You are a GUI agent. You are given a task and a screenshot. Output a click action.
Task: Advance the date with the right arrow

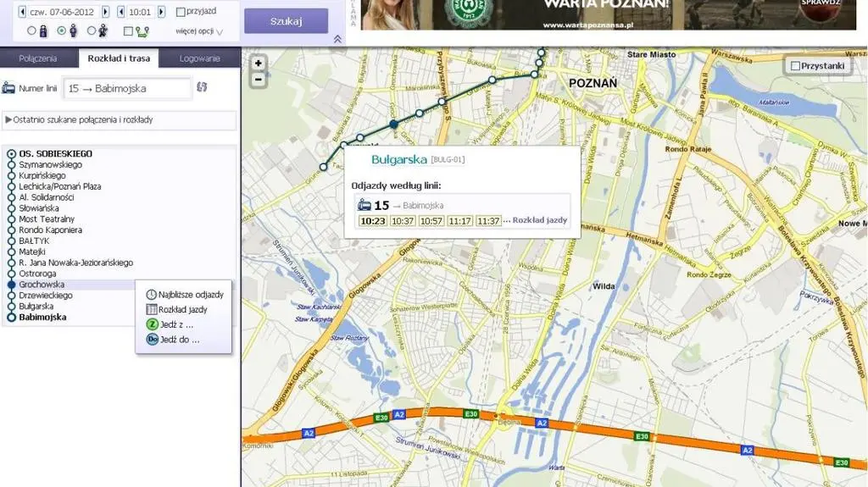[x=106, y=12]
